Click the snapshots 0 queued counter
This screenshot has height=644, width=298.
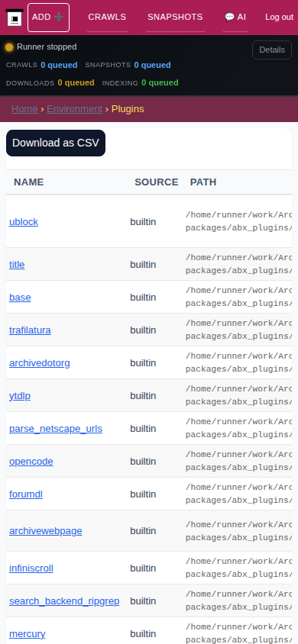(152, 65)
